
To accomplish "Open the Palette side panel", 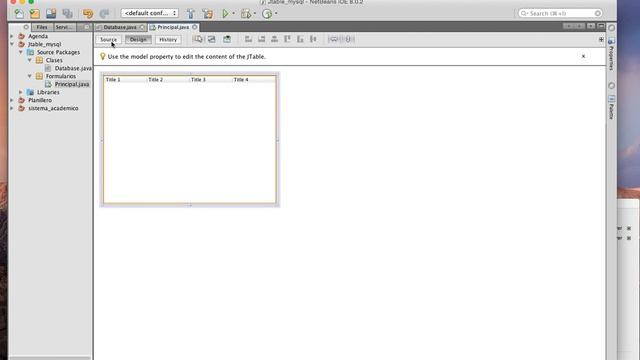I will click(x=611, y=107).
